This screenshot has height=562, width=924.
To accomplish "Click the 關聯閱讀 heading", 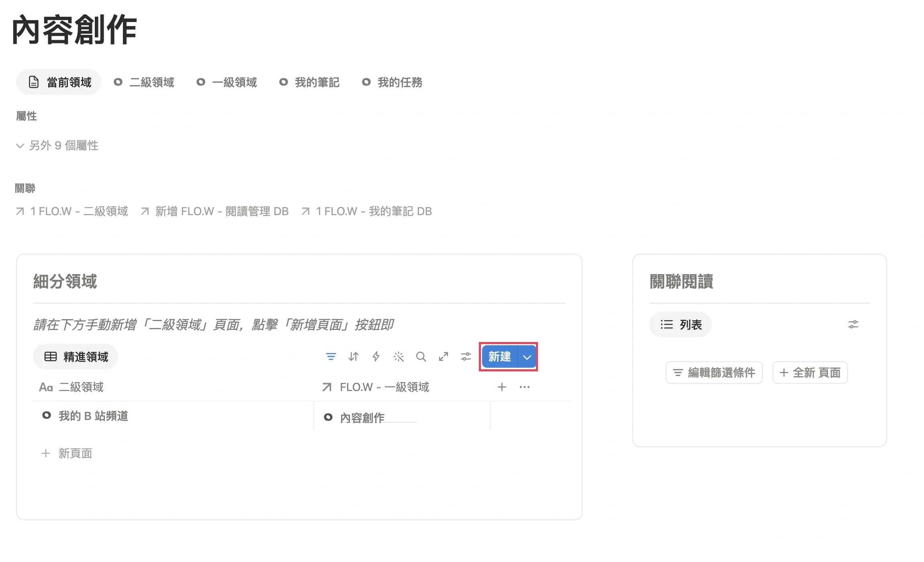I will 681,281.
